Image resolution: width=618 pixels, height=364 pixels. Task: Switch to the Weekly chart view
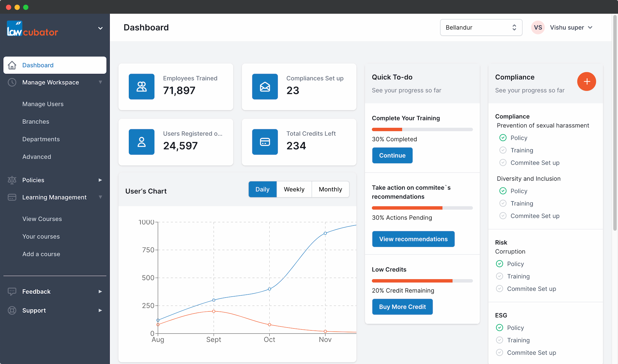(294, 189)
